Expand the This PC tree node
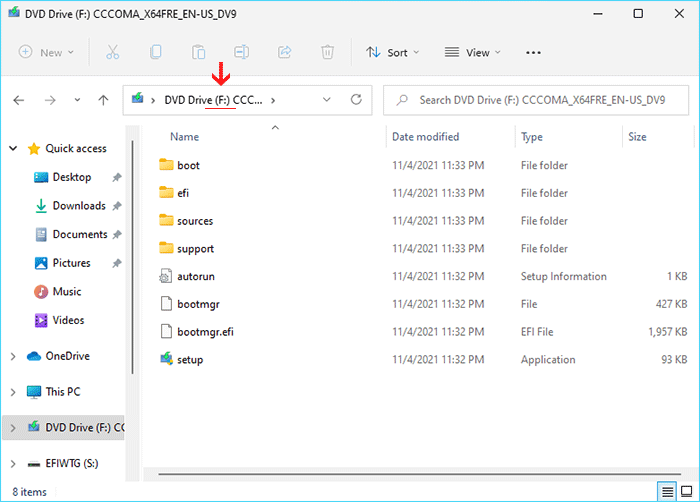The image size is (700, 502). click(13, 392)
